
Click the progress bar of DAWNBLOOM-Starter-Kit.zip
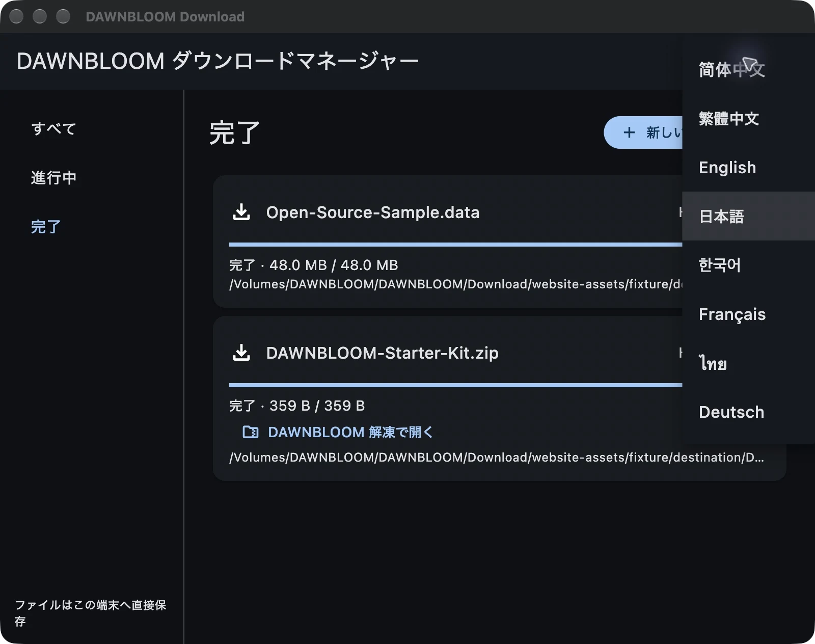tap(455, 385)
